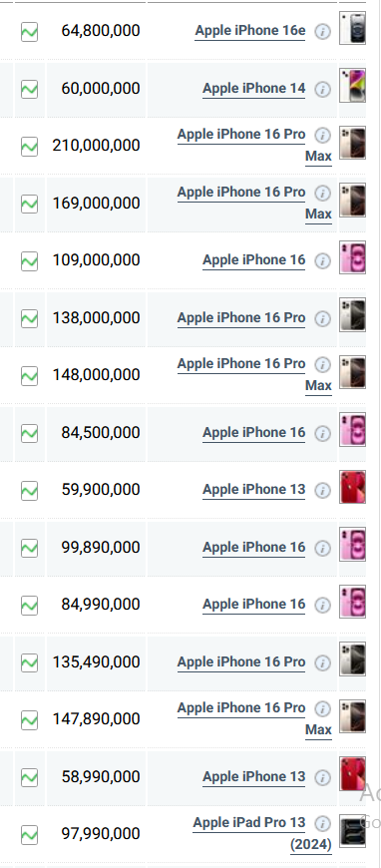Viewport: 381px width, 868px height.
Task: Click info icon in the 169,000,000 row
Action: coord(323,193)
